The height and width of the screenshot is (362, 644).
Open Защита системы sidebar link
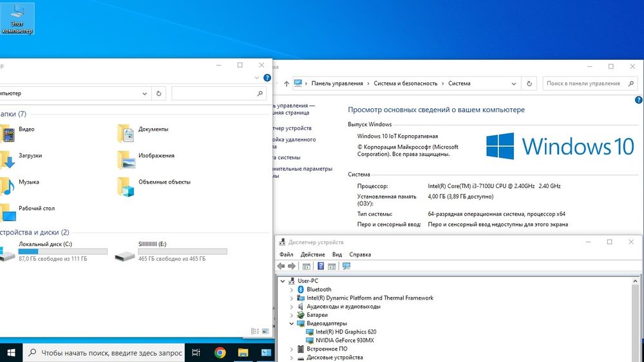287,157
